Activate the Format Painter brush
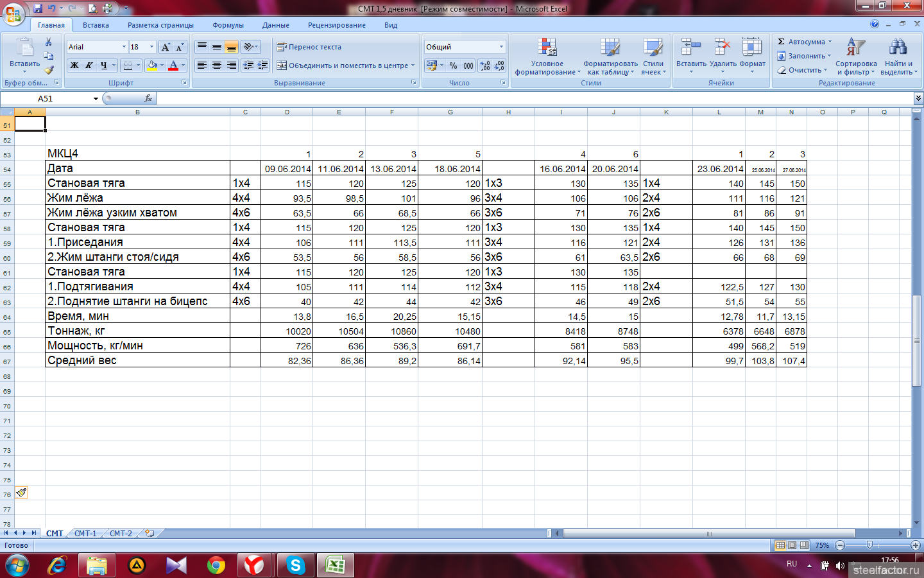Screen dimensions: 924x578 (49, 70)
